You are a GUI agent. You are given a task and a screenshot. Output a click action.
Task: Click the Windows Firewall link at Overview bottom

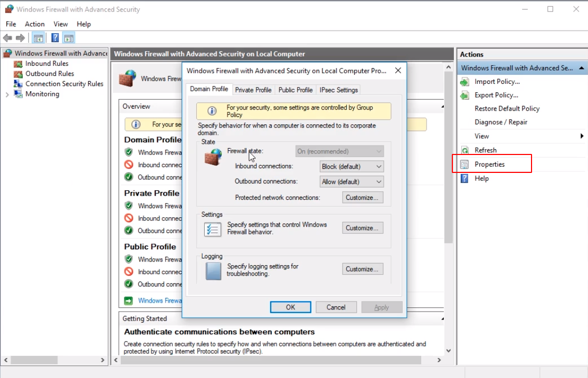point(160,301)
